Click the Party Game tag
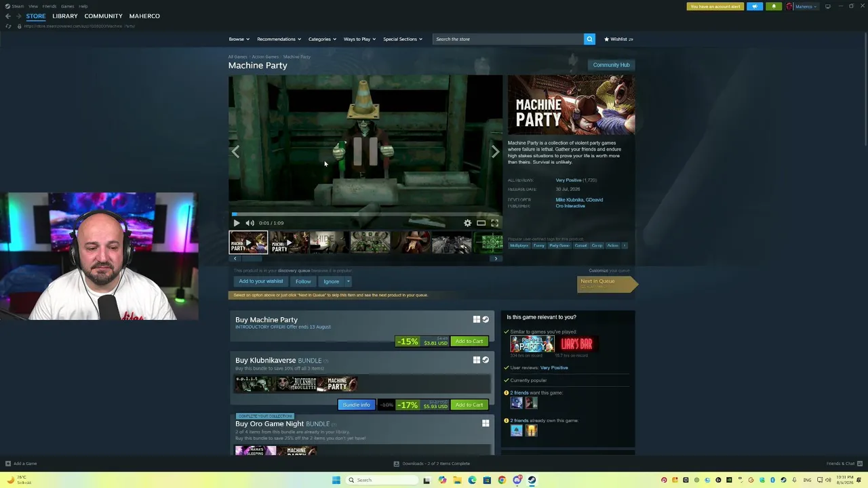This screenshot has width=868, height=488. pos(559,245)
